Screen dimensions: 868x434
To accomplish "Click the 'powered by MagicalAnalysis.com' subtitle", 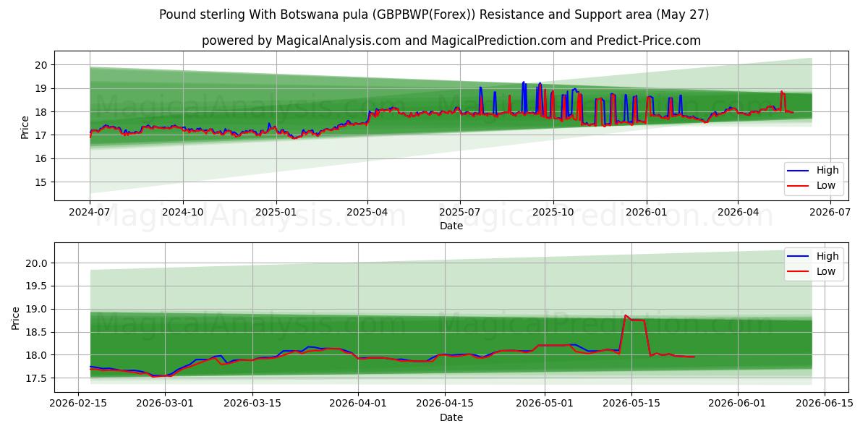I will [x=451, y=41].
